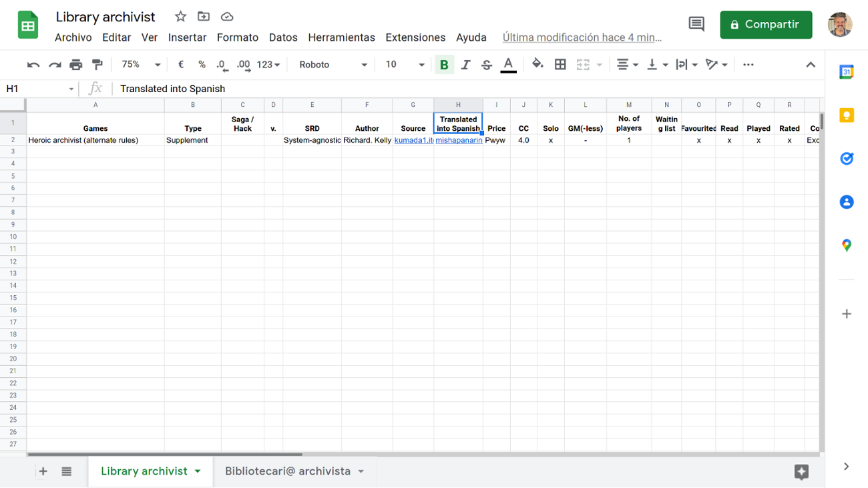Toggle strikethrough formatting
868x488 pixels.
[487, 65]
